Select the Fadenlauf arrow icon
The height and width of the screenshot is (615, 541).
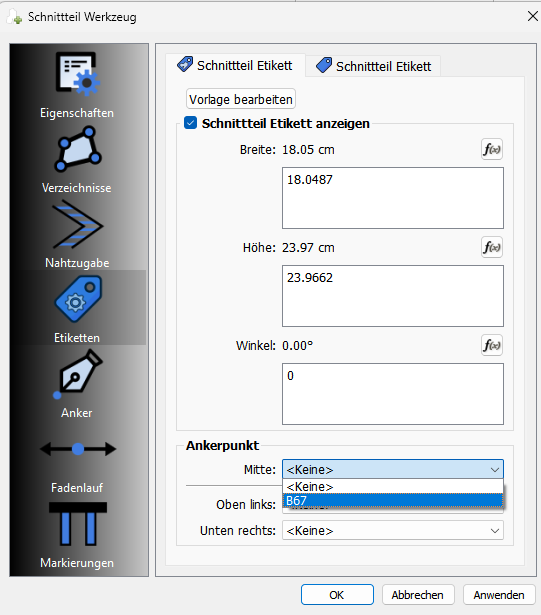[x=78, y=449]
